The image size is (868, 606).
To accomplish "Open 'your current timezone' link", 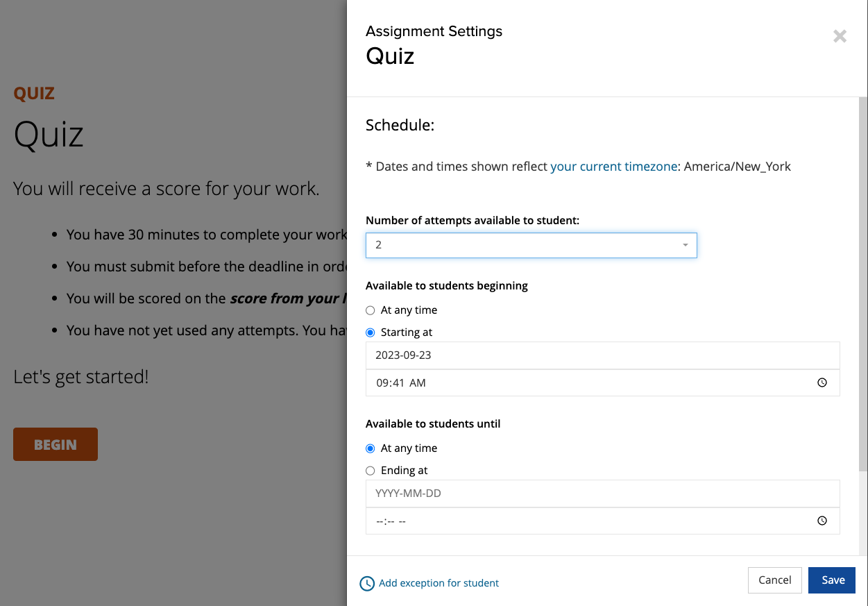I will [x=614, y=167].
